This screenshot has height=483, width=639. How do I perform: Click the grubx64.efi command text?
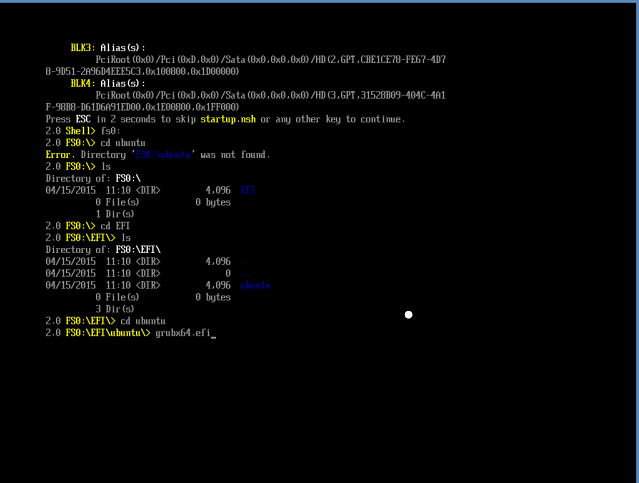click(x=183, y=333)
